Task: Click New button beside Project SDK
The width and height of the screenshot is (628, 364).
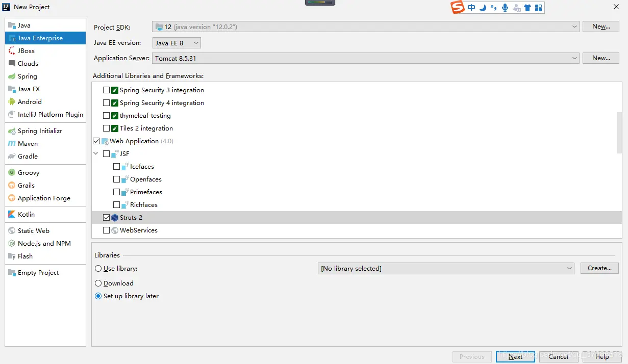Action: coord(601,27)
